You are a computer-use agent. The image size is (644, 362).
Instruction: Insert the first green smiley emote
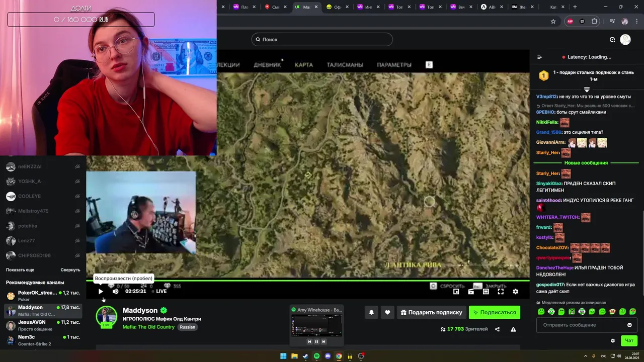[x=541, y=311]
